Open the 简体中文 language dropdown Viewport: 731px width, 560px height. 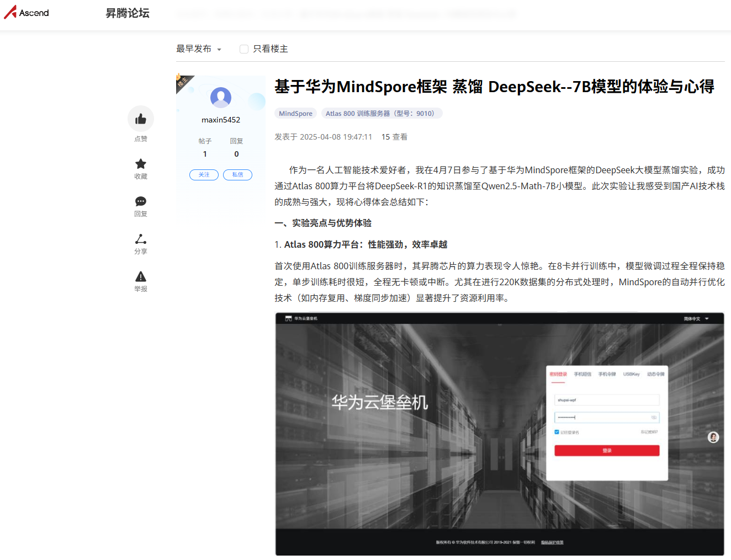tap(696, 319)
